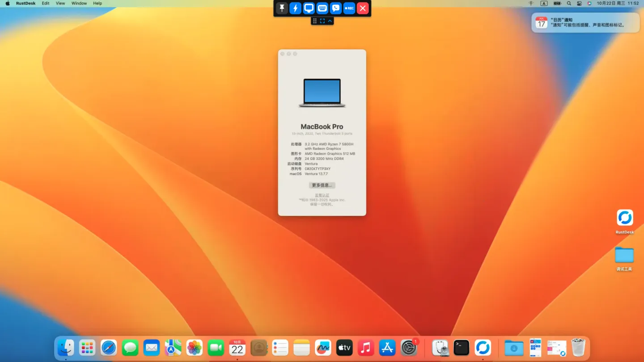Viewport: 644px width, 362px height.
Task: Toggle REC session recording
Action: (349, 8)
